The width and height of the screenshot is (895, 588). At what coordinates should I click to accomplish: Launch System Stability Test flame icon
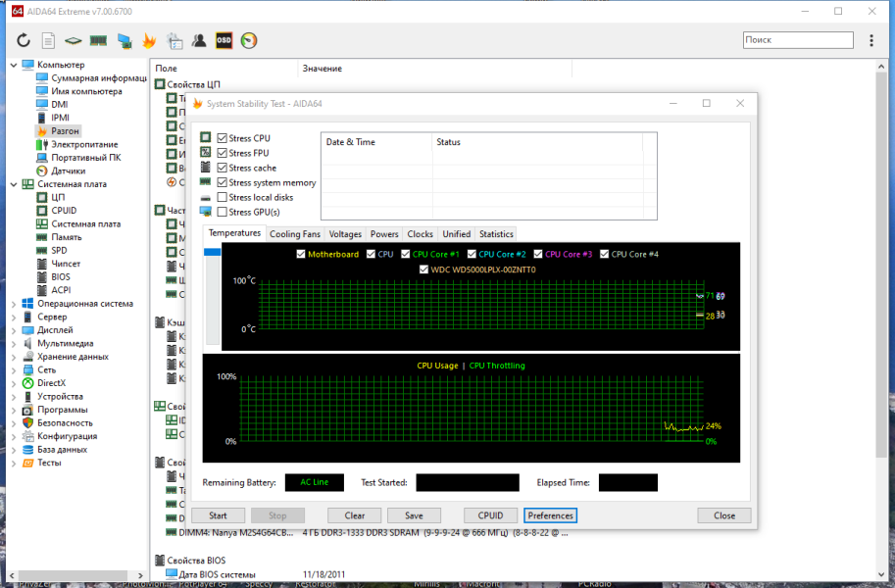[149, 40]
